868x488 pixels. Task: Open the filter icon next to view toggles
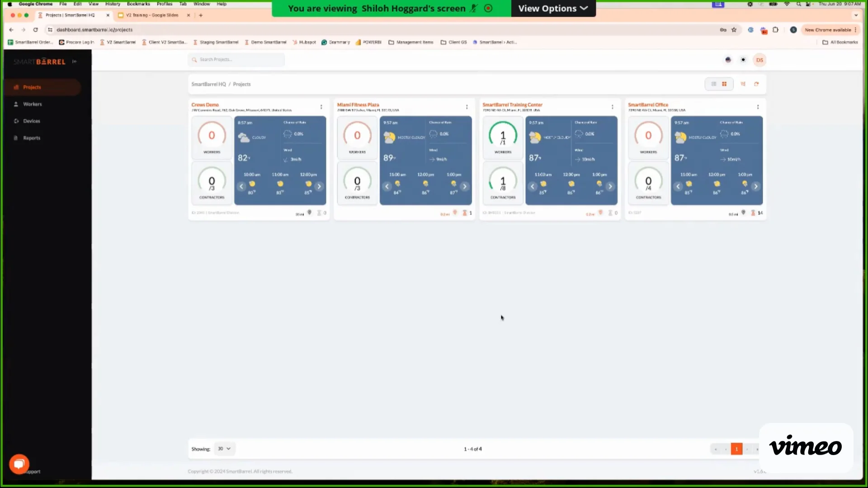[743, 84]
